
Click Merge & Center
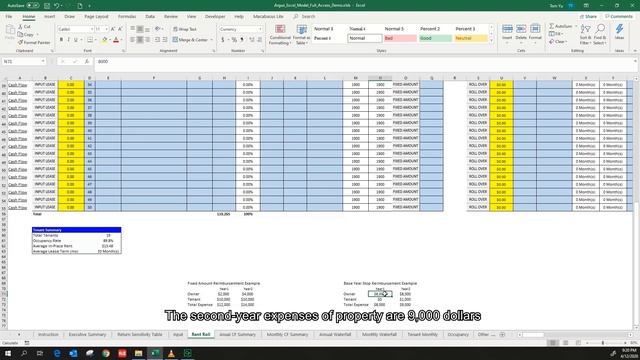(190, 40)
